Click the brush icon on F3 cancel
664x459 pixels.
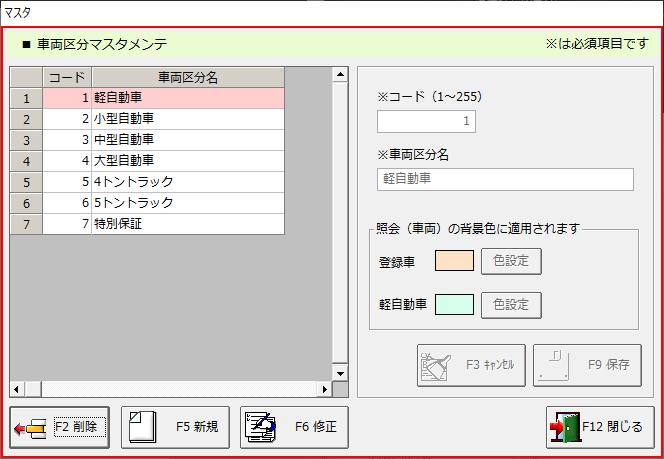tap(436, 365)
